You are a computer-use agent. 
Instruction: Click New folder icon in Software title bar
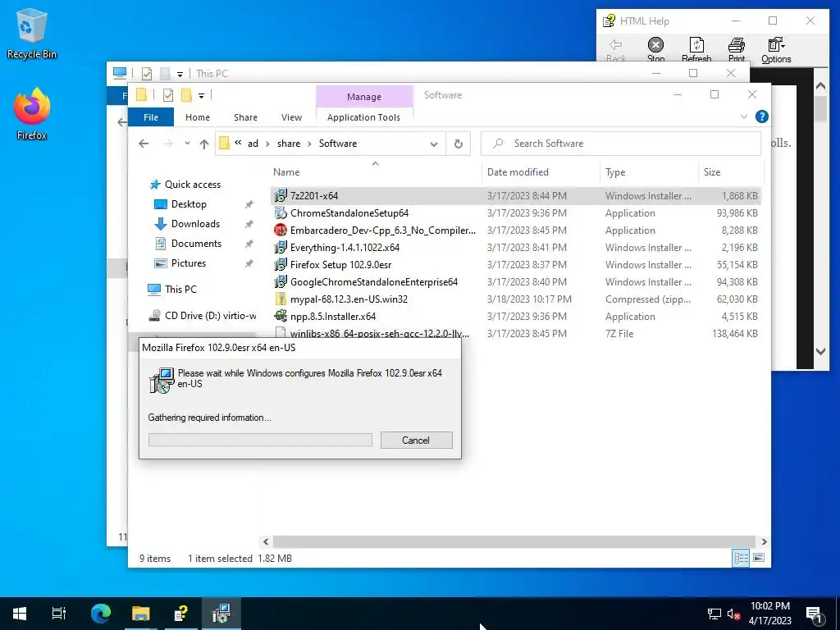tap(186, 95)
